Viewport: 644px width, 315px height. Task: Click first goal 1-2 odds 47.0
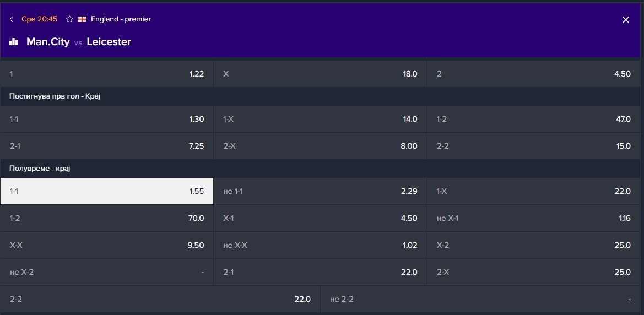[535, 119]
